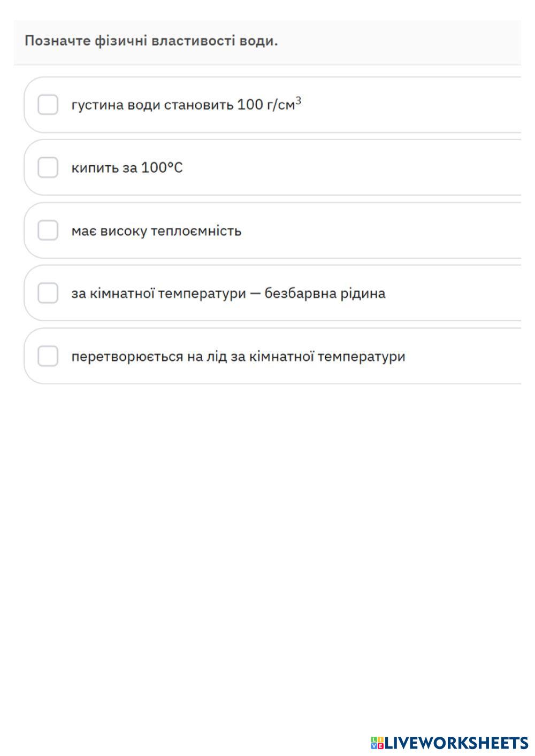This screenshot has width=535, height=756.
Task: Select the 'кипить за 100°C' answer label
Action: point(127,168)
